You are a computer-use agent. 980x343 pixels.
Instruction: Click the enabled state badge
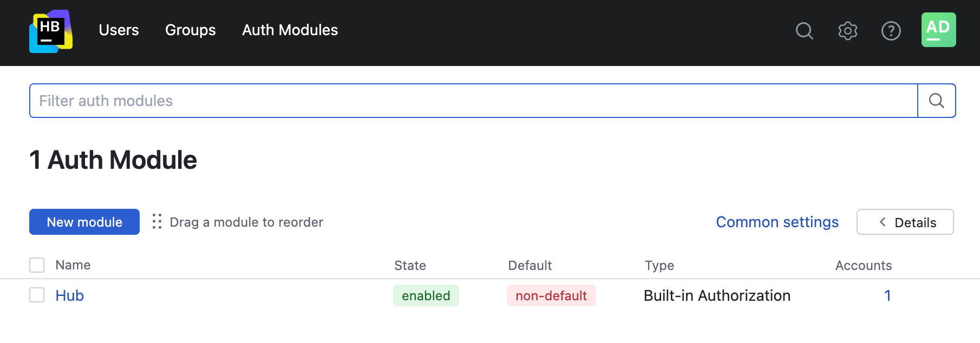click(x=426, y=295)
